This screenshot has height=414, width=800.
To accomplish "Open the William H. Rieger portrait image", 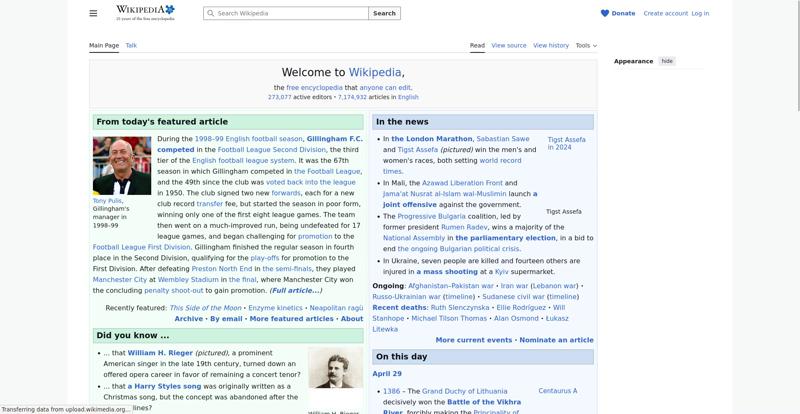I will [x=335, y=368].
